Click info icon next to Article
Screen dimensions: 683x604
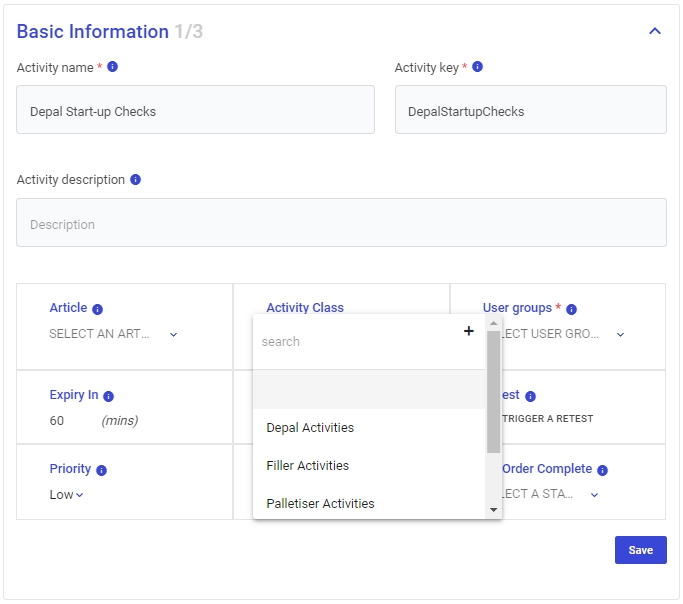[98, 309]
